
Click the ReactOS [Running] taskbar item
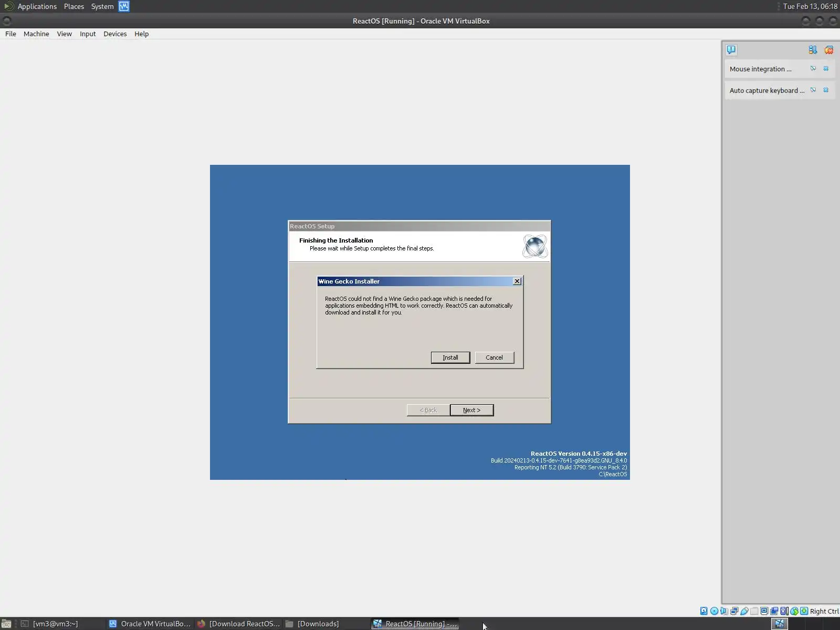(x=415, y=624)
